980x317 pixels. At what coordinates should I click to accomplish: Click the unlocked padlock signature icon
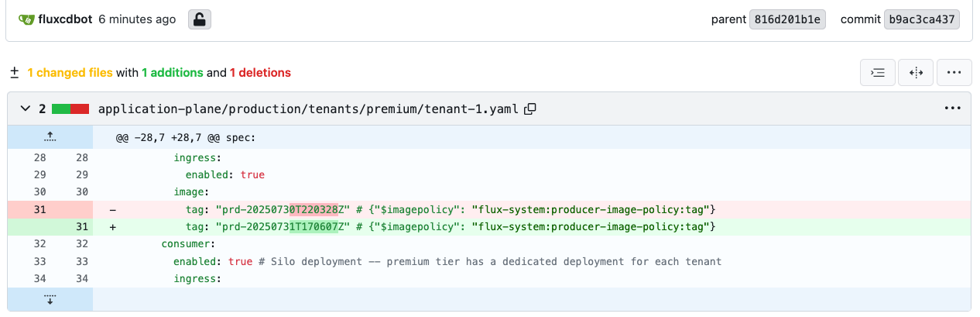[x=200, y=19]
